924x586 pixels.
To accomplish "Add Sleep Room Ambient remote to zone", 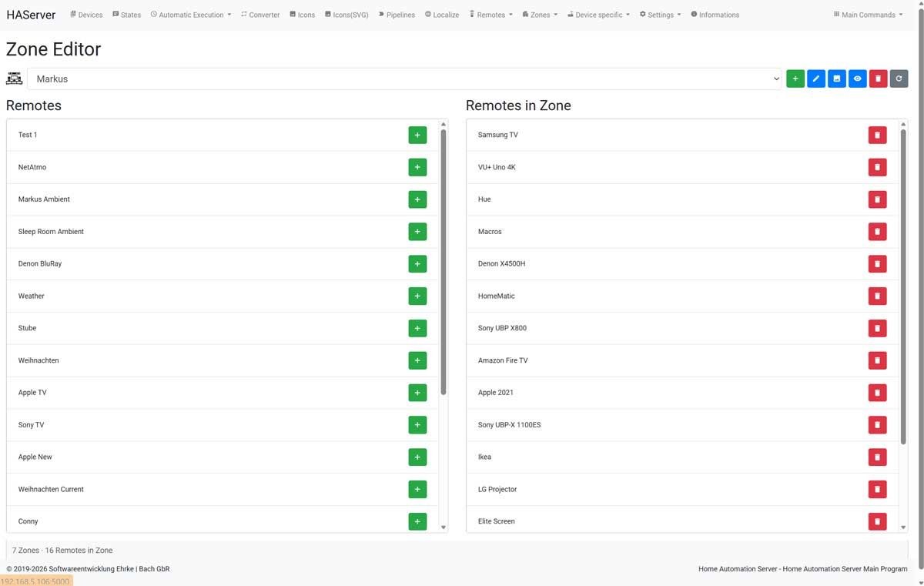I will [417, 232].
